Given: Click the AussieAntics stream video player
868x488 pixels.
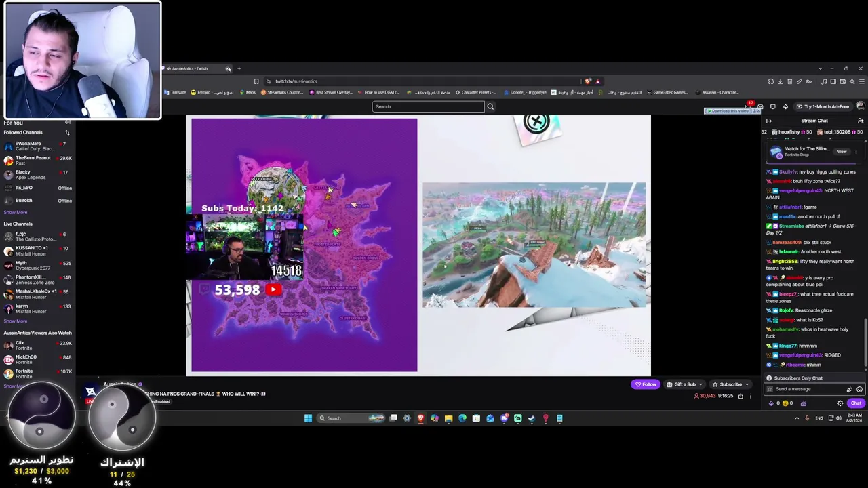Looking at the screenshot, I should [418, 245].
